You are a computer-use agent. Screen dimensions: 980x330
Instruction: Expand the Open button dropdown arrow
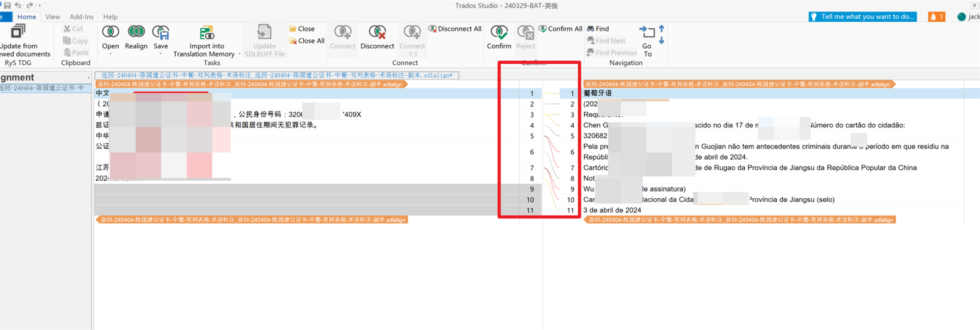tap(111, 54)
